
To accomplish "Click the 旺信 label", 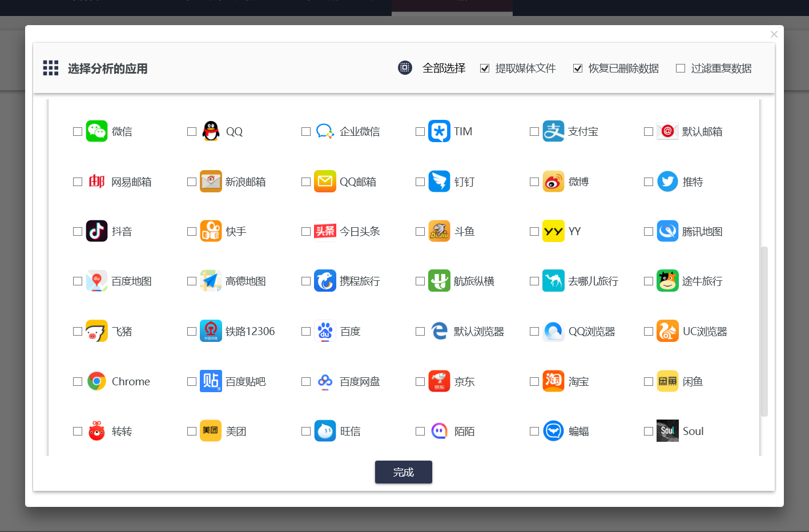I will [351, 431].
